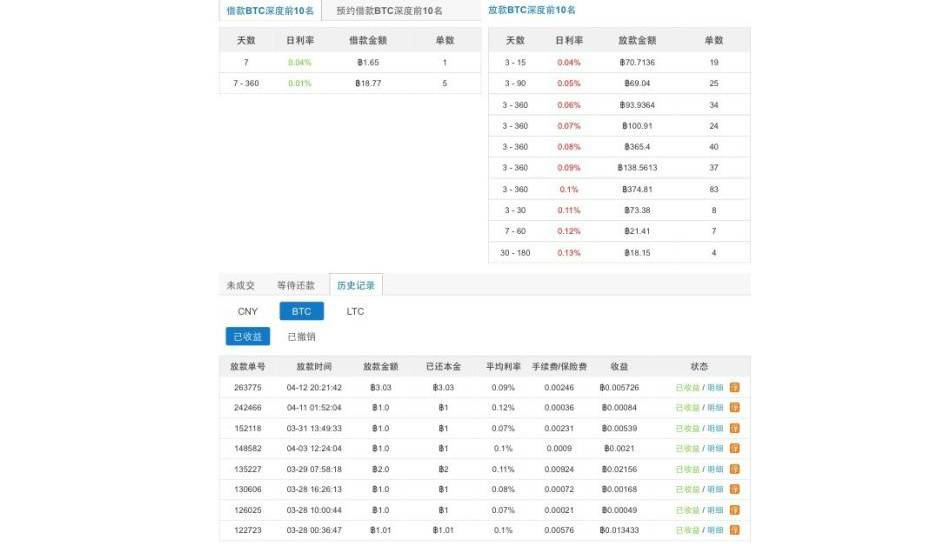Click orange icon in order 126025 row
Screen dimensions: 951x544
[x=734, y=510]
